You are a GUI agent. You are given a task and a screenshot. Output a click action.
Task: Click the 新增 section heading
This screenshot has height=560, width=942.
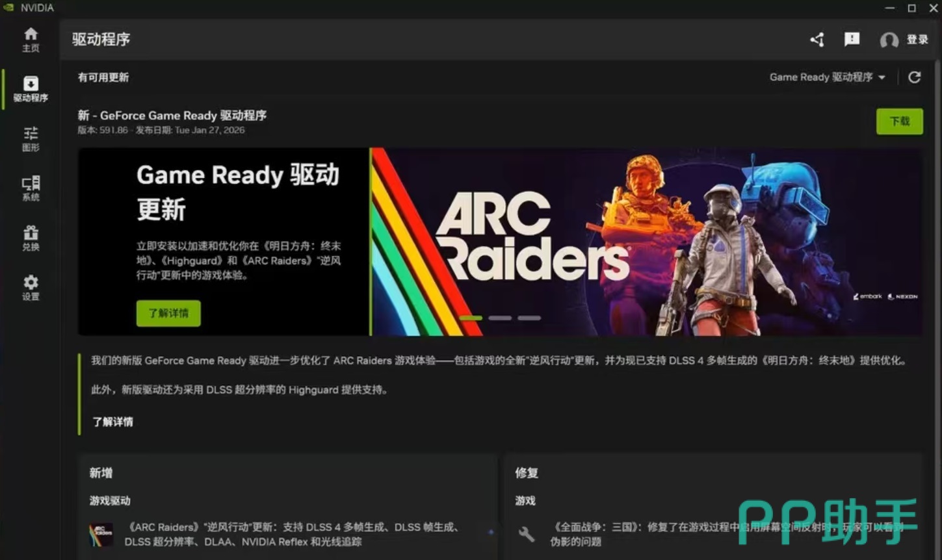click(101, 473)
